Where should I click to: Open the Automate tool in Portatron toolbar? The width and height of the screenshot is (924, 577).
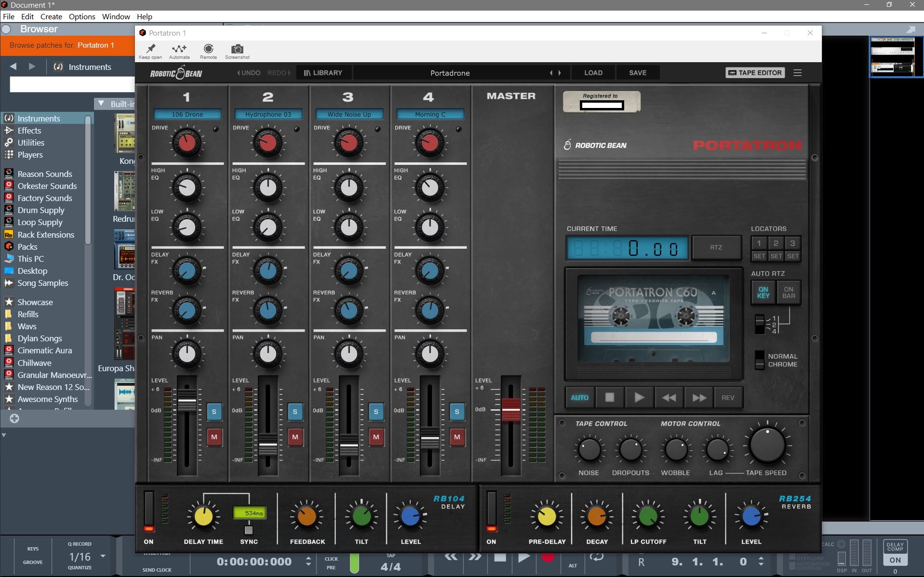point(179,49)
